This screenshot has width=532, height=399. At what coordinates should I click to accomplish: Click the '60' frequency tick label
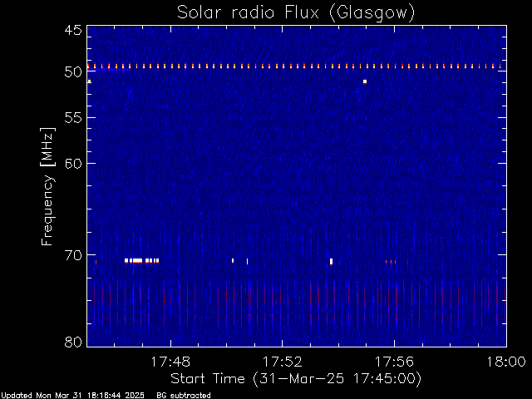(x=73, y=163)
